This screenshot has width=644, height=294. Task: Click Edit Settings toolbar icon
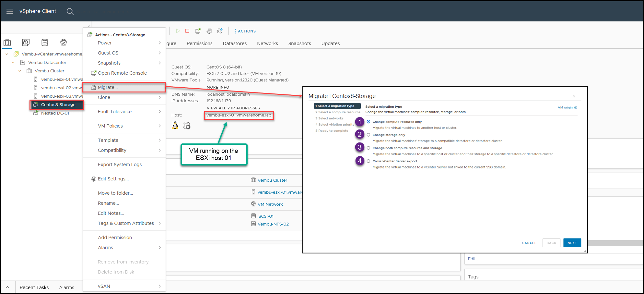pyautogui.click(x=209, y=31)
